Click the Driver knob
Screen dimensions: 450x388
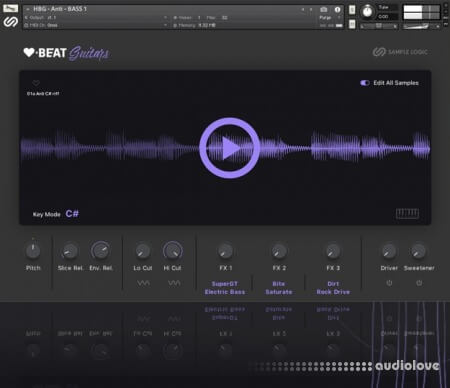click(389, 251)
